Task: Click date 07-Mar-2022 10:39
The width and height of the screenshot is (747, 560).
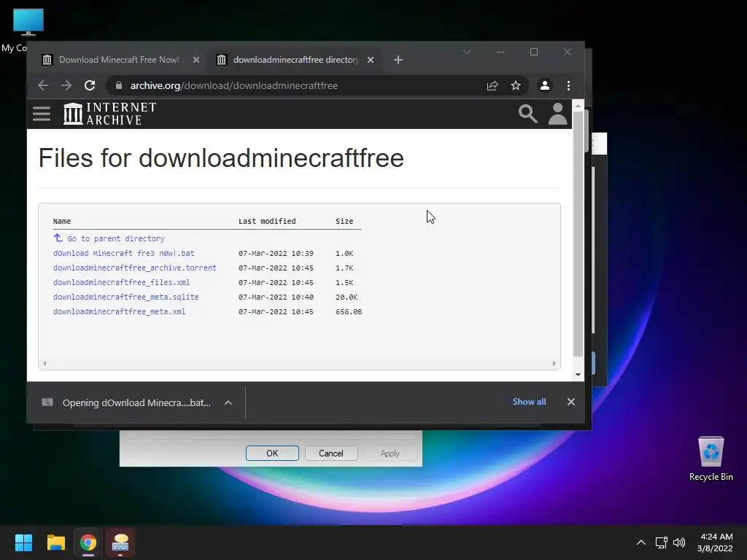Action: pos(276,253)
